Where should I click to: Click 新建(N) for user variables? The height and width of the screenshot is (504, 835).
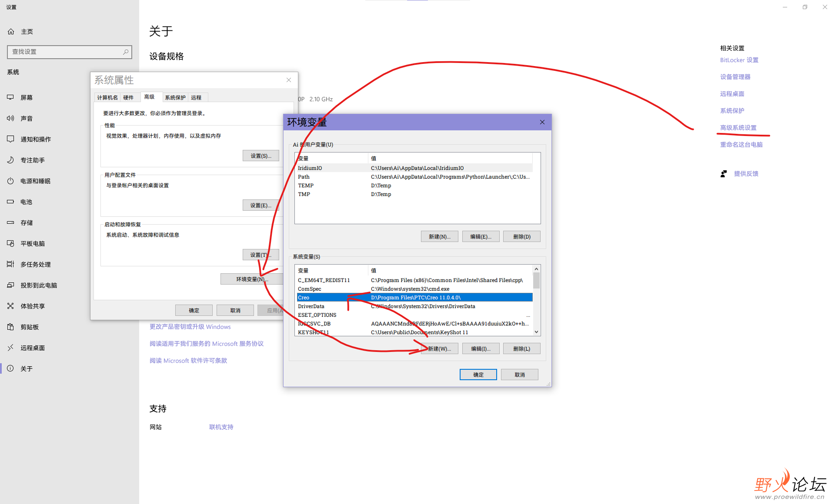click(439, 236)
